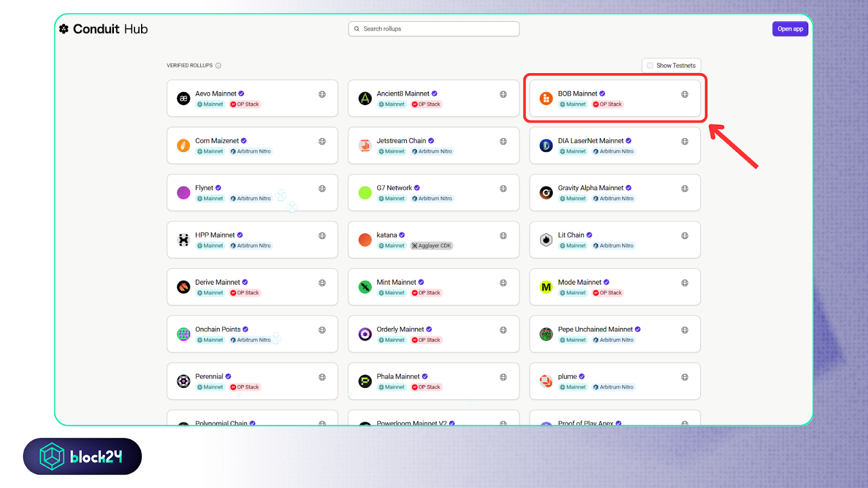Select the Orderly Mainnet rollup title
Viewport: 868px width, 488px height.
(x=400, y=330)
